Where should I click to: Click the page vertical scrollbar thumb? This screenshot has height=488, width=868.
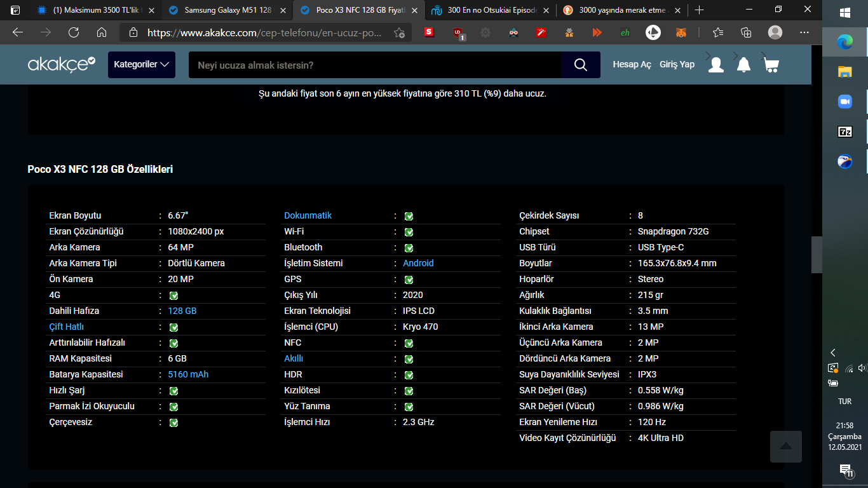817,254
